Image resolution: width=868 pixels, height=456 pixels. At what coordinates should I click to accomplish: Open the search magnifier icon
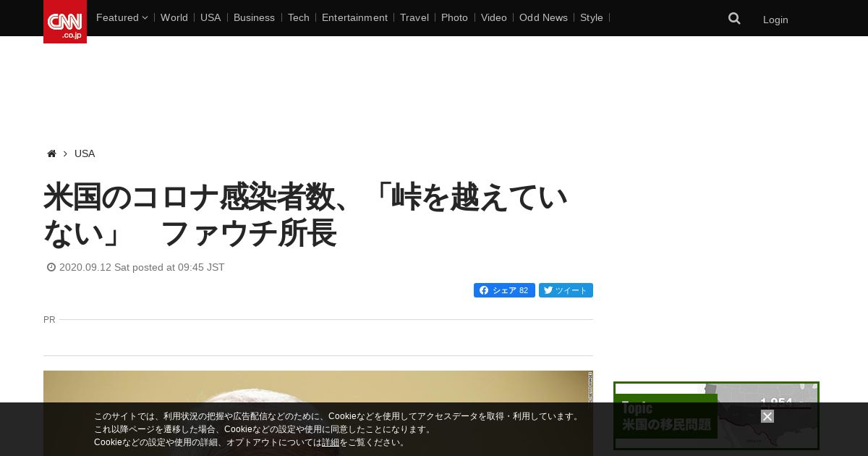click(x=734, y=19)
